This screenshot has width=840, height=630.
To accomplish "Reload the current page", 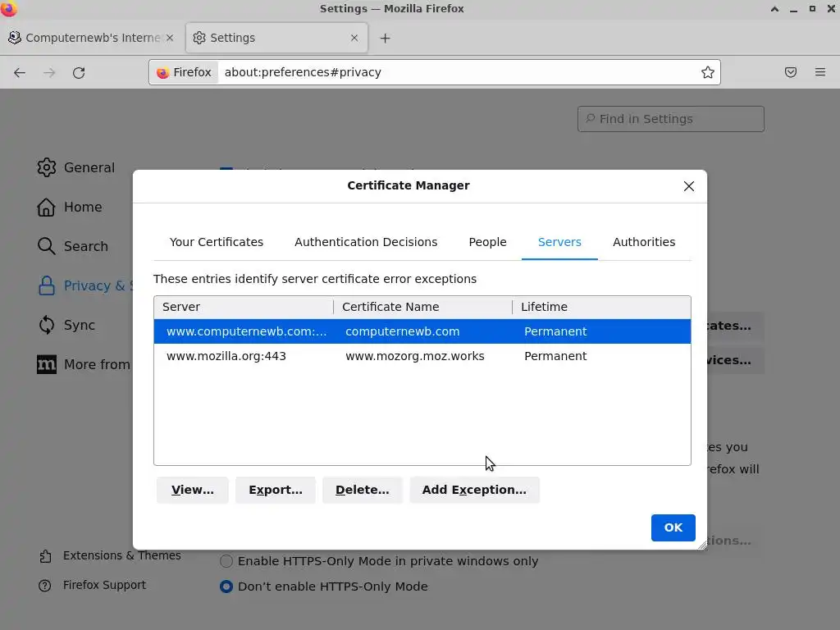I will pyautogui.click(x=79, y=72).
